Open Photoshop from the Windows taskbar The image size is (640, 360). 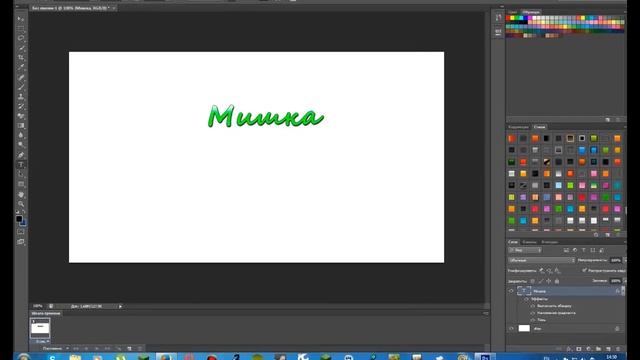click(485, 357)
